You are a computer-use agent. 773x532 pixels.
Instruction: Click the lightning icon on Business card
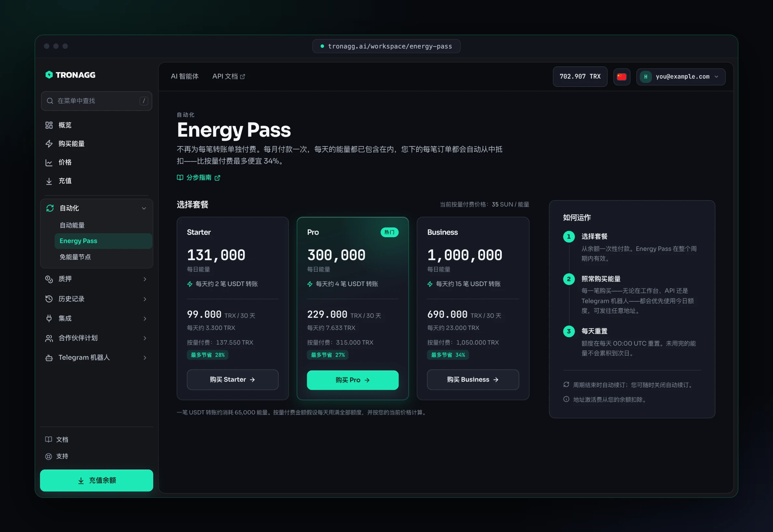[x=430, y=284]
